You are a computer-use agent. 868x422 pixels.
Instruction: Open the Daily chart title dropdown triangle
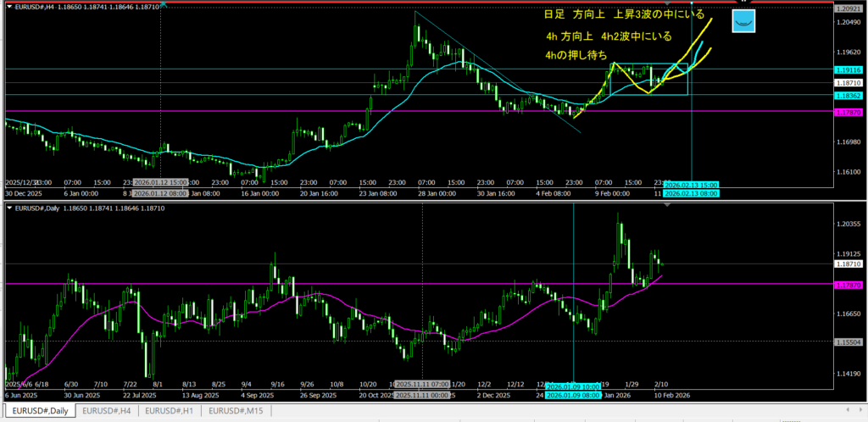(9, 207)
